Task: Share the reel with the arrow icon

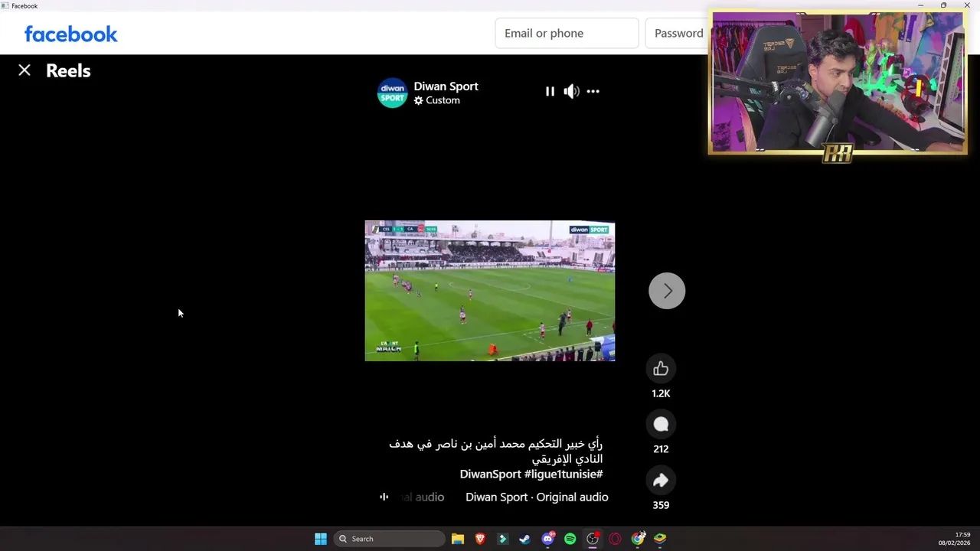Action: click(661, 481)
